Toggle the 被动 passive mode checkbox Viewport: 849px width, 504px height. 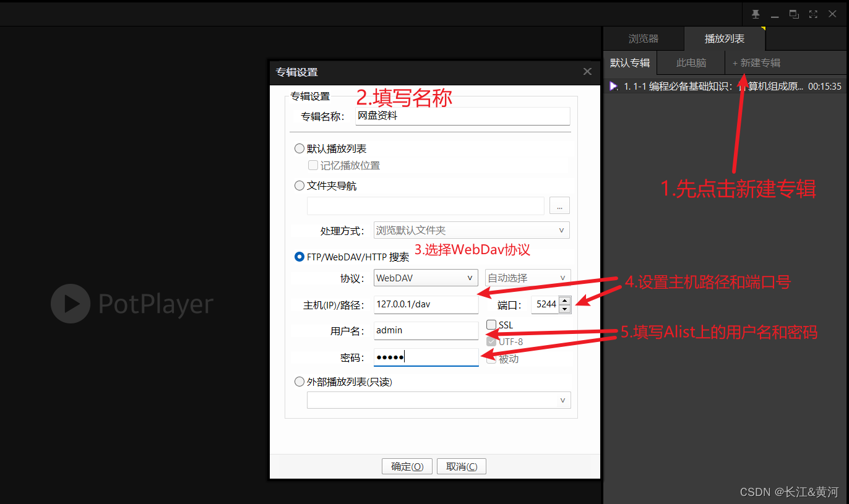(491, 359)
